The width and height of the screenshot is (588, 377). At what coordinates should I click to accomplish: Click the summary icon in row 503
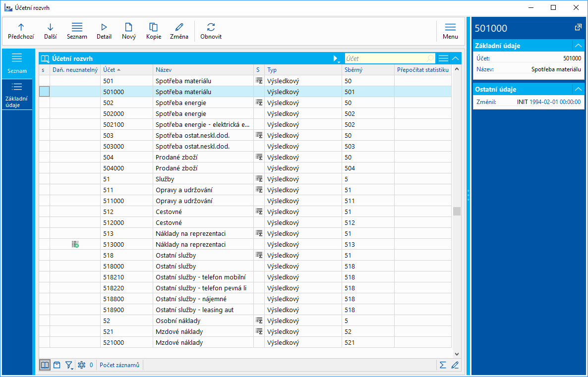[259, 135]
